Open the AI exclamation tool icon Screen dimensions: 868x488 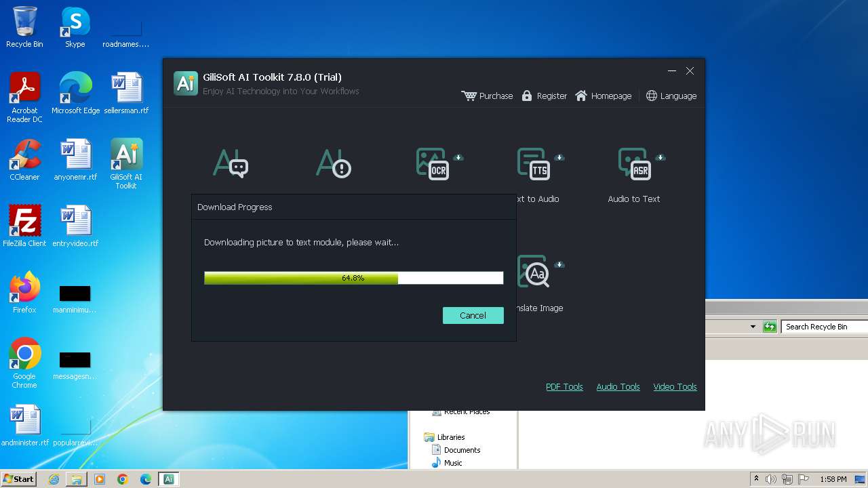pos(333,163)
